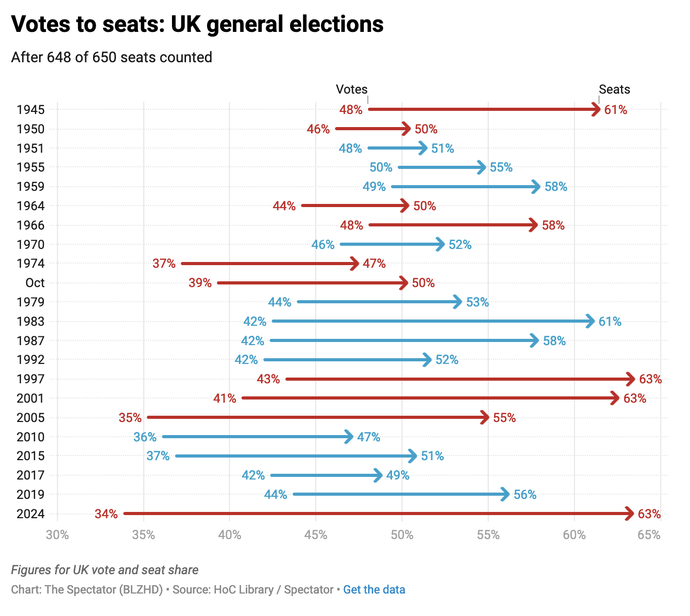Click the 30% tick on the x-axis

(57, 535)
